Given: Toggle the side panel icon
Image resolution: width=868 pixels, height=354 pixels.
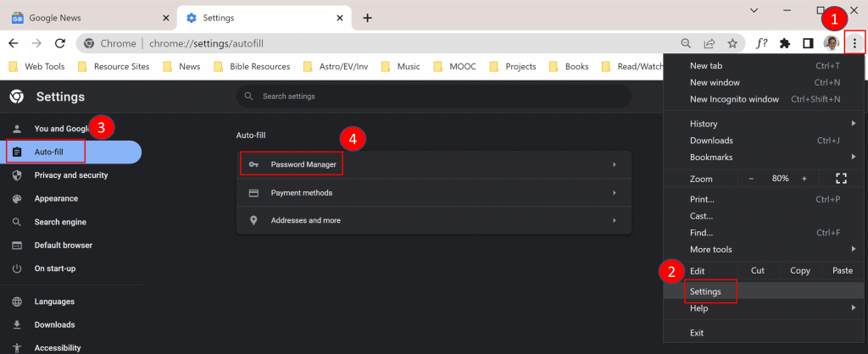Looking at the screenshot, I should point(808,43).
